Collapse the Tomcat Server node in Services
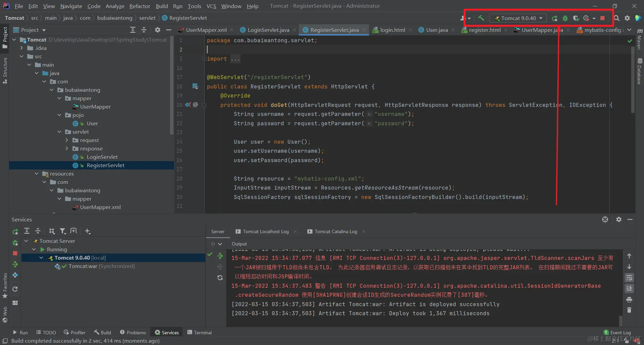Screen dimensions: 644x345 point(26,241)
